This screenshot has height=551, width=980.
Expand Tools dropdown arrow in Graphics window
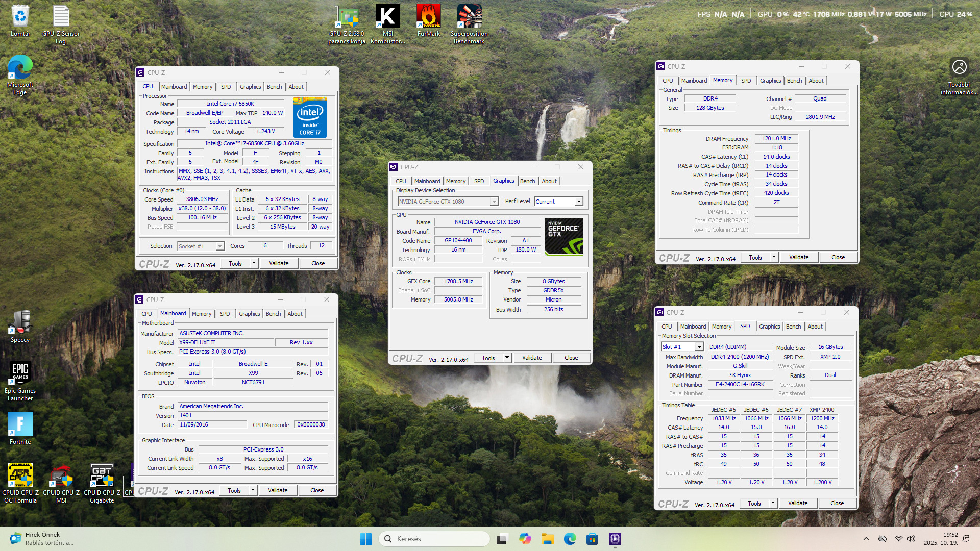(507, 358)
